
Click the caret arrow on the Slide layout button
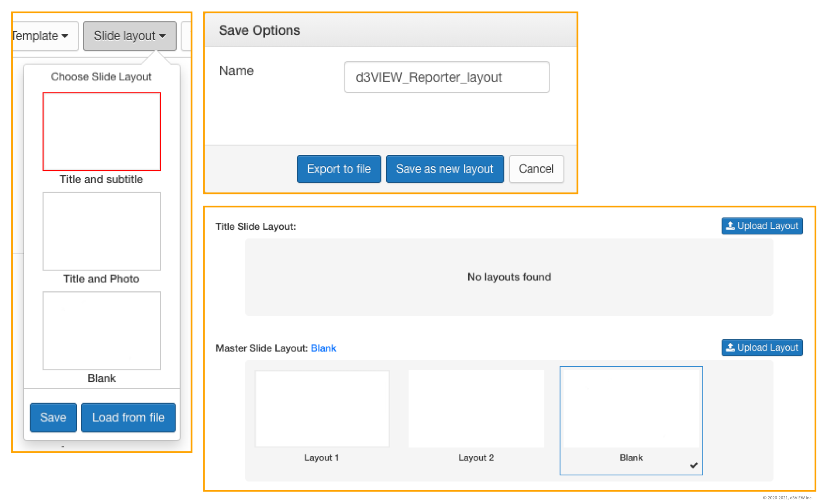163,36
